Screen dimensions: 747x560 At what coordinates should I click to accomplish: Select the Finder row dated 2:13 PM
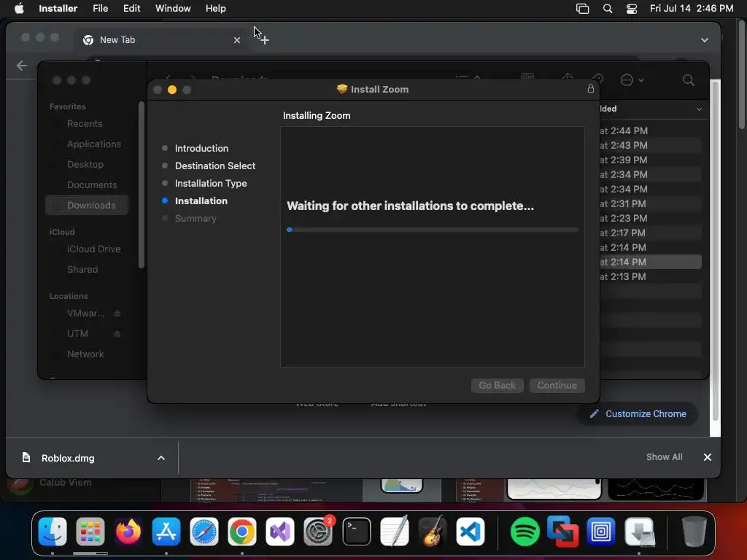click(x=650, y=276)
